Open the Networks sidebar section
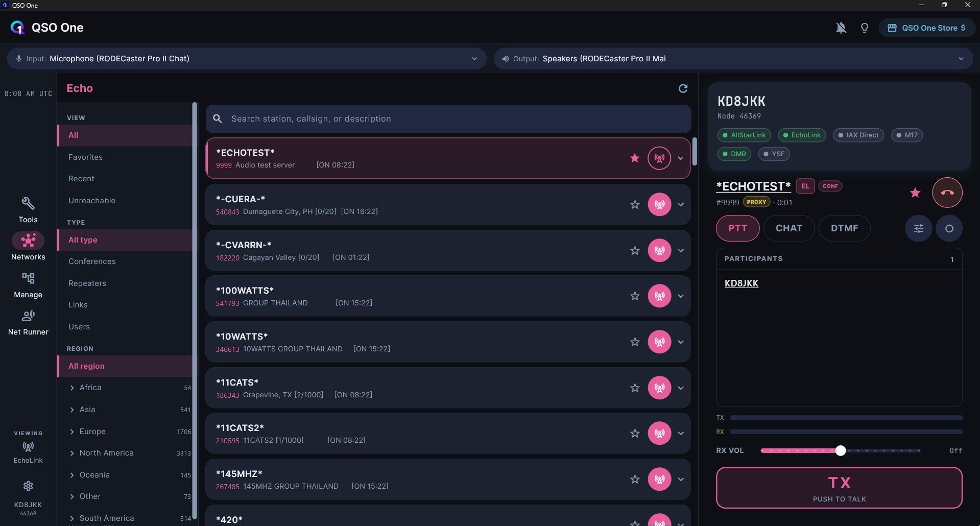 tap(28, 247)
